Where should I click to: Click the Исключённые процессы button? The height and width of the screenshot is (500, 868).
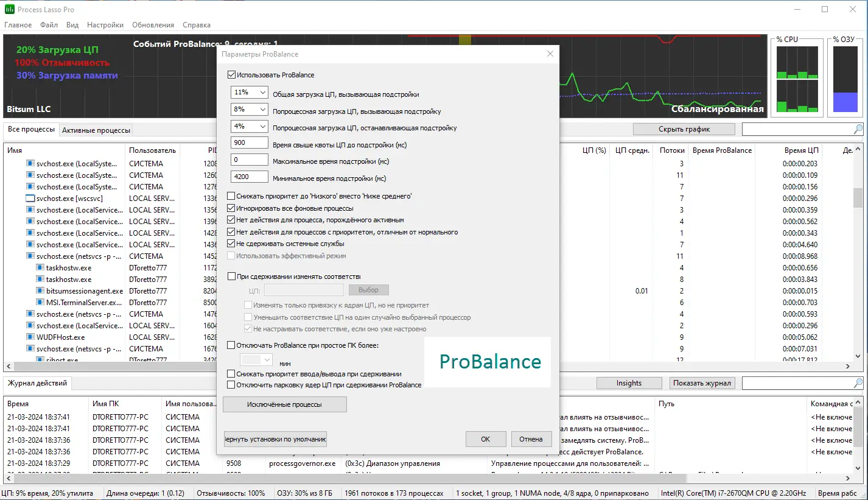pos(284,404)
